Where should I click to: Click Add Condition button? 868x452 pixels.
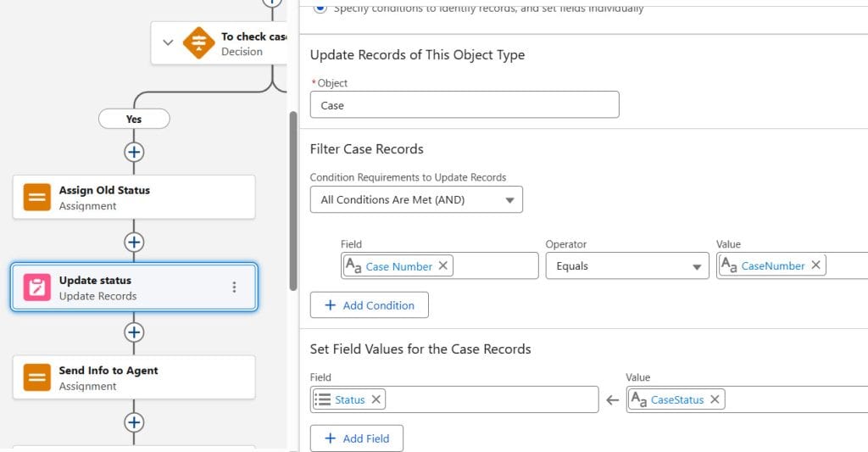coord(370,305)
